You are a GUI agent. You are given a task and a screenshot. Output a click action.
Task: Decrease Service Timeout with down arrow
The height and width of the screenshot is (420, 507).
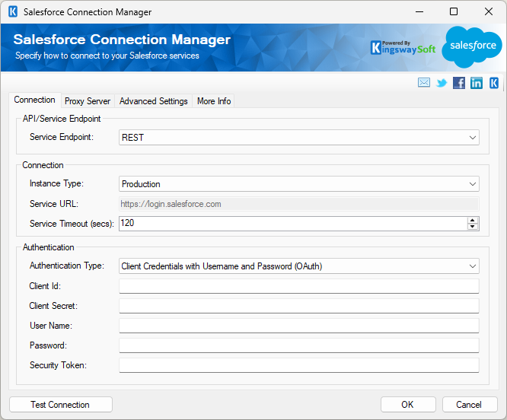[473, 227]
